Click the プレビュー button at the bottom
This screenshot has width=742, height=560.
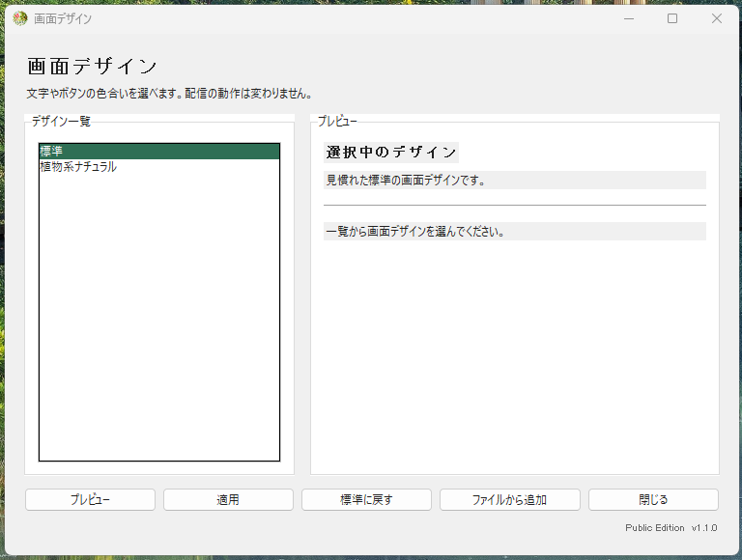coord(90,499)
